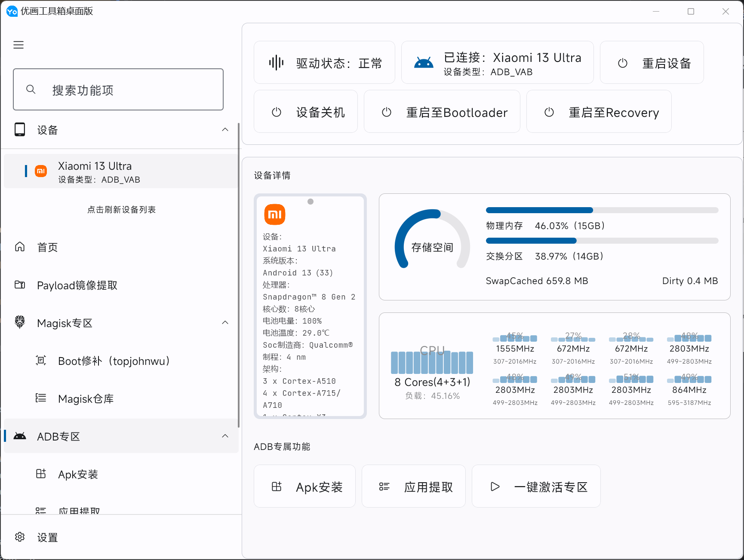
Task: Click the power icon on 重启至Bootloader
Action: [x=387, y=112]
